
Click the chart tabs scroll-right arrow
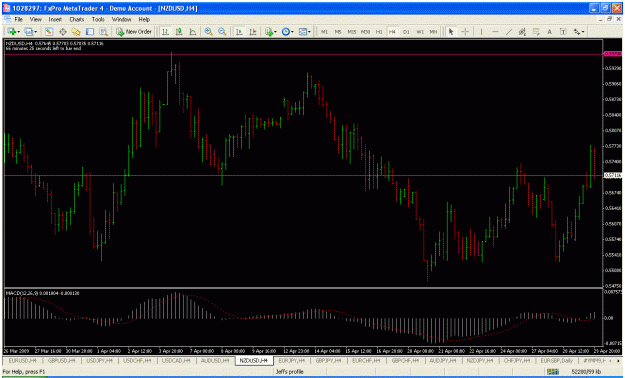click(x=617, y=360)
